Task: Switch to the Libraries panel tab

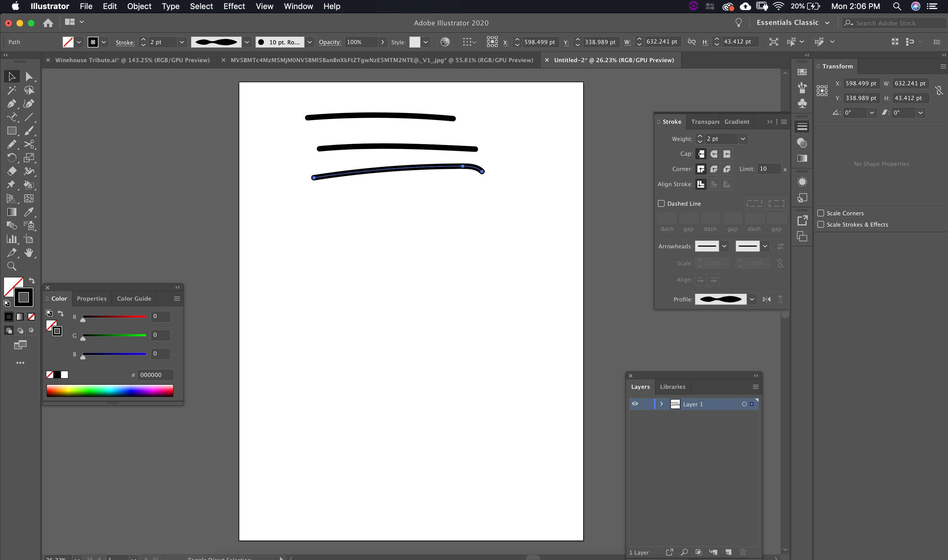Action: click(672, 387)
